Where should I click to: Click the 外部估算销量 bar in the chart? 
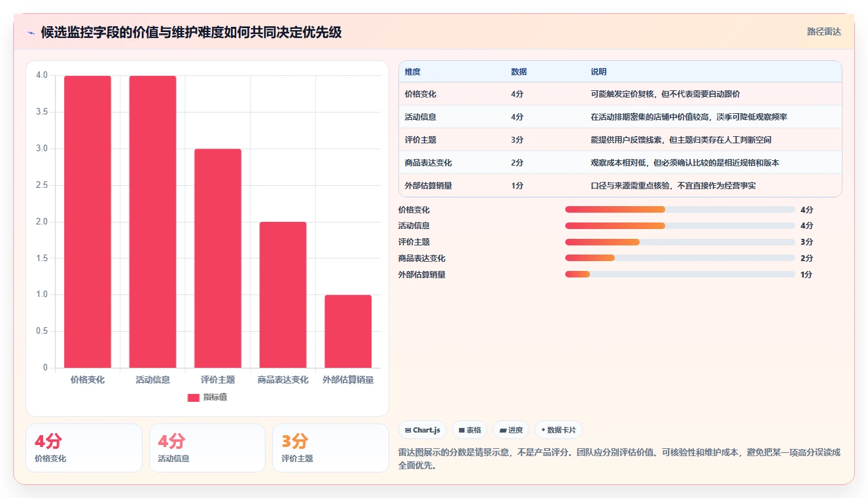[x=348, y=331]
